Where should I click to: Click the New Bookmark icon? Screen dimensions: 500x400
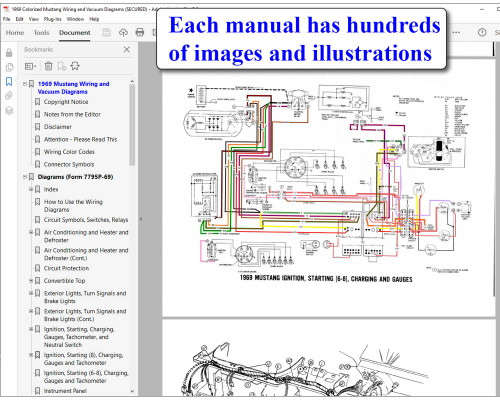click(x=62, y=66)
